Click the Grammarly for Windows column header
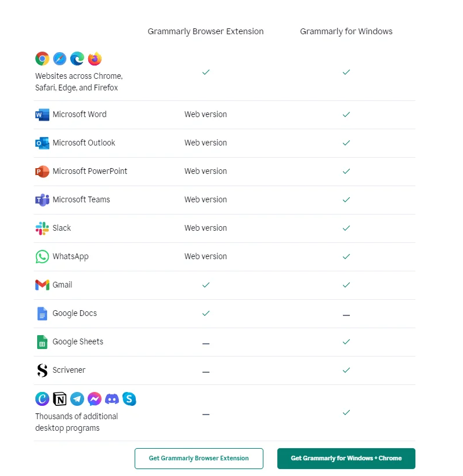Screen dimensions: 463x476 (346, 31)
